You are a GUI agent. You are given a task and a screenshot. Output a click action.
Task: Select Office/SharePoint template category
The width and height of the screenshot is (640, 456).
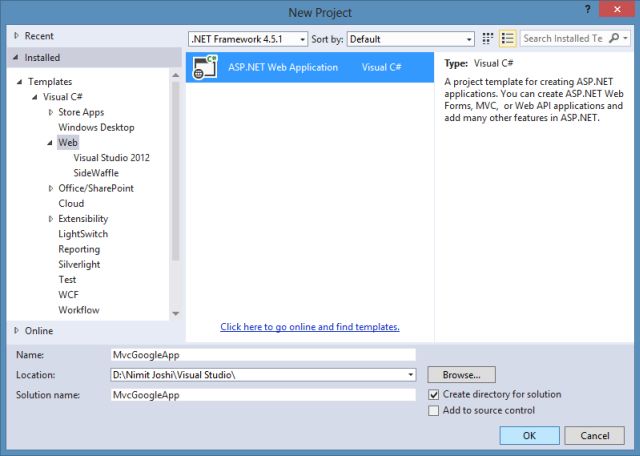point(96,188)
